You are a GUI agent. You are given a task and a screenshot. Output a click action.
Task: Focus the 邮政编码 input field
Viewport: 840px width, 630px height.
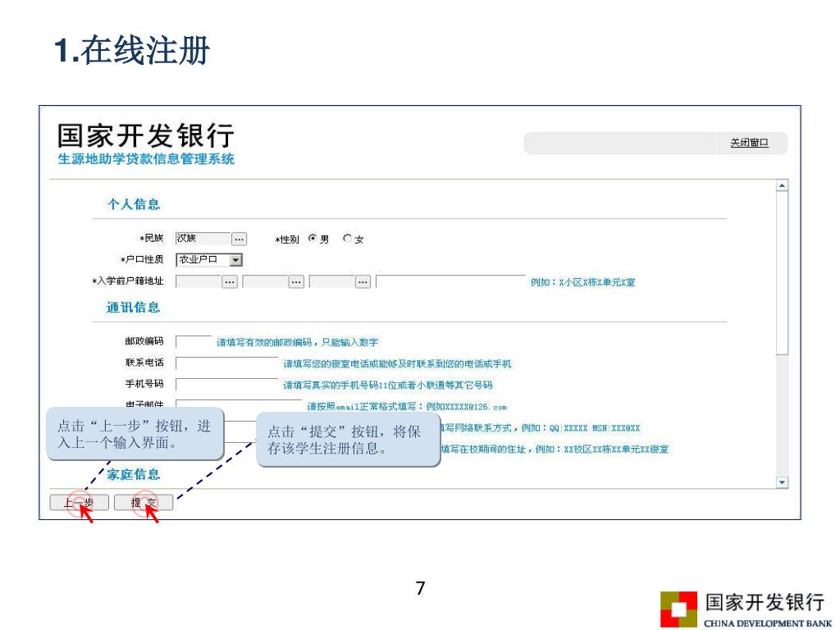pos(194,342)
